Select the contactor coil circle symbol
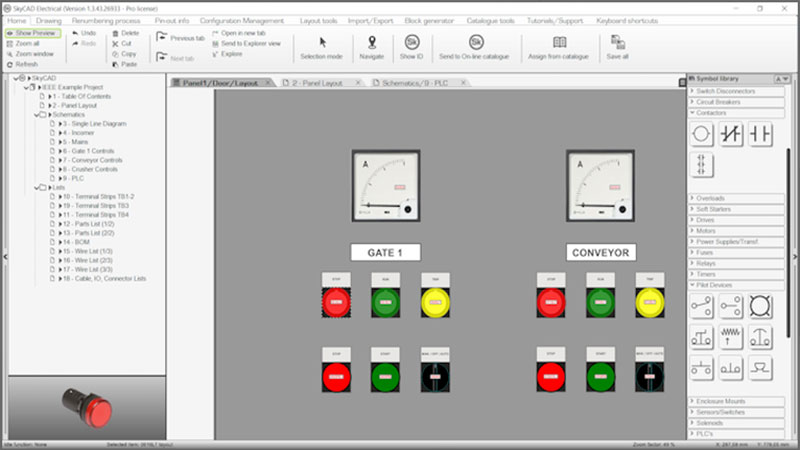The image size is (800, 450). coord(702,133)
